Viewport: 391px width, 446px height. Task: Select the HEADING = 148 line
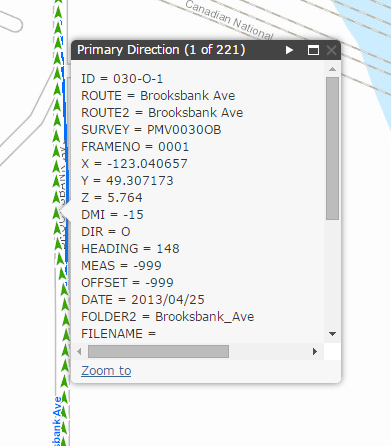click(130, 249)
